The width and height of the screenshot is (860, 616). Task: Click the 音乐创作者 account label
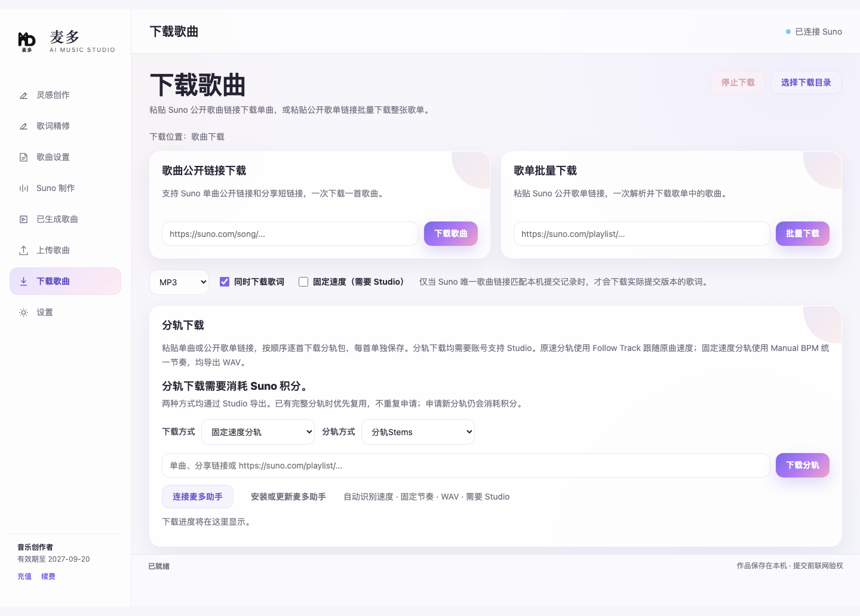[x=35, y=547]
